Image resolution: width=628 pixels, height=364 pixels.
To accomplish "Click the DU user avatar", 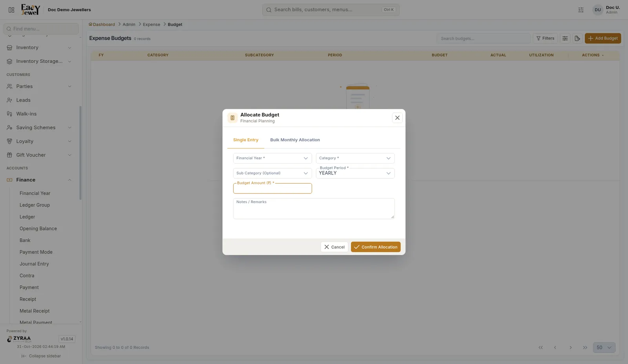I will pyautogui.click(x=598, y=10).
